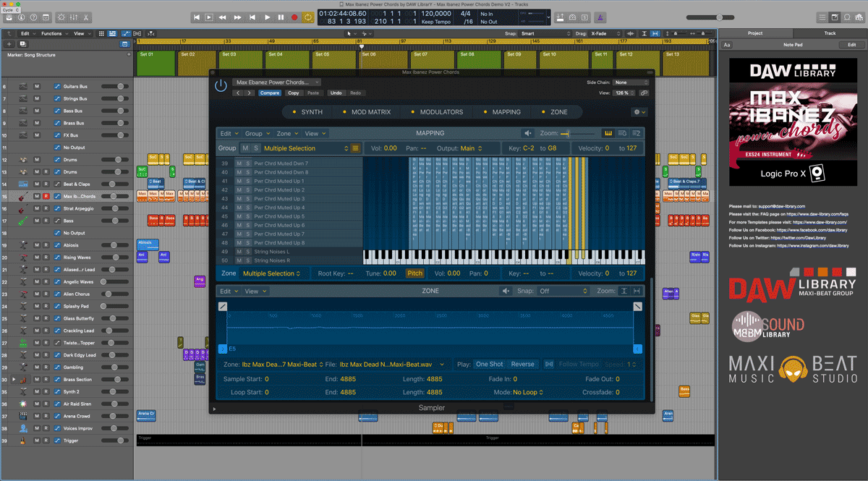Viewport: 868px width, 481px height.
Task: Open the loop Mode No Loop dropdown
Action: coord(527,392)
